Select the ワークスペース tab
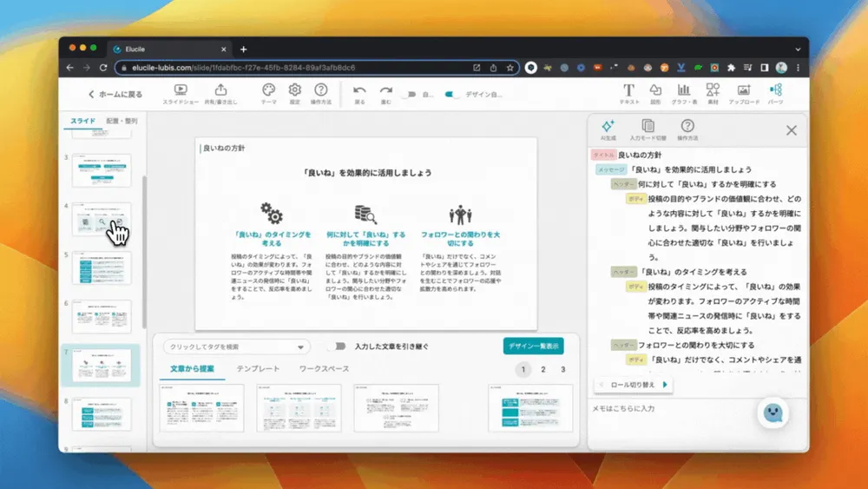868x489 pixels. pos(324,369)
